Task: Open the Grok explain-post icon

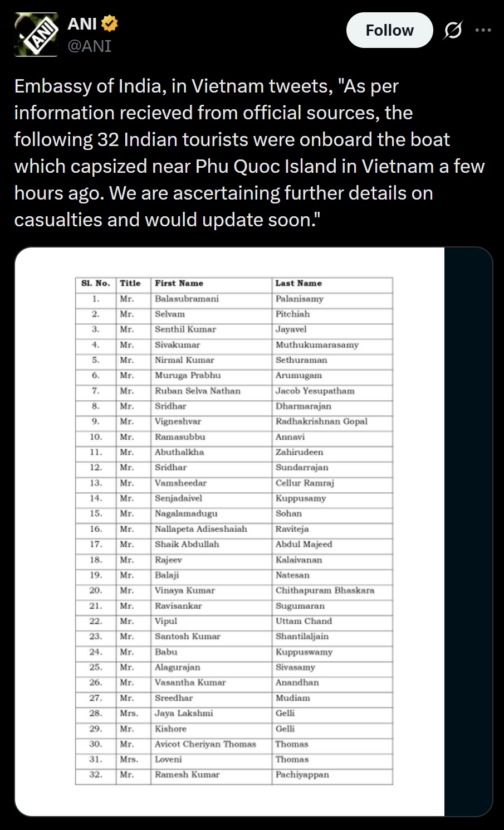Action: pyautogui.click(x=452, y=31)
